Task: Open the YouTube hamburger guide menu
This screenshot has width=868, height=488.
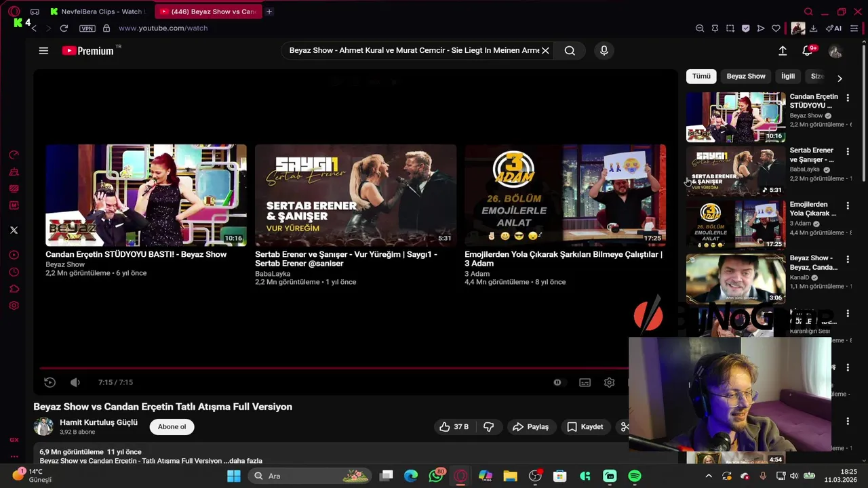Action: coord(43,51)
